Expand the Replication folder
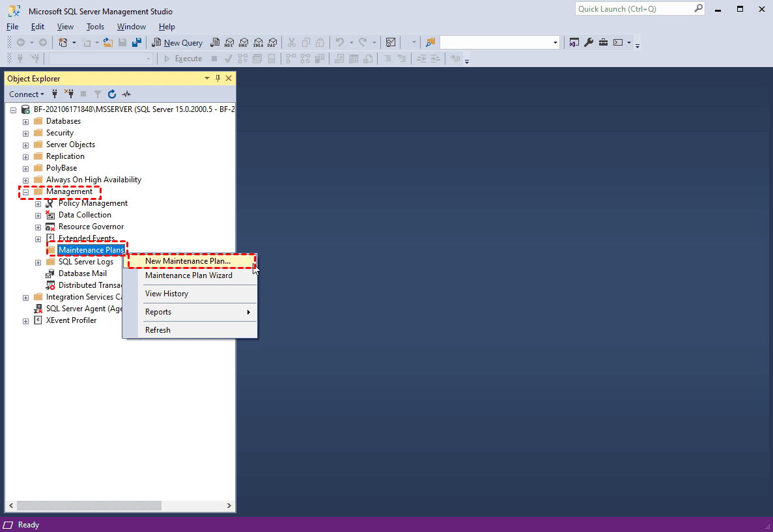Screen dimensions: 773x532 pyautogui.click(x=25, y=158)
